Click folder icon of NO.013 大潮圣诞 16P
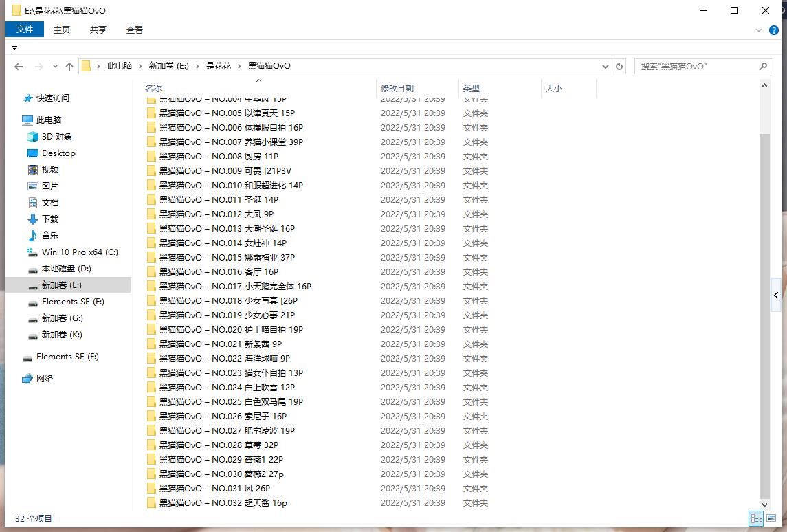This screenshot has width=787, height=532. point(151,229)
